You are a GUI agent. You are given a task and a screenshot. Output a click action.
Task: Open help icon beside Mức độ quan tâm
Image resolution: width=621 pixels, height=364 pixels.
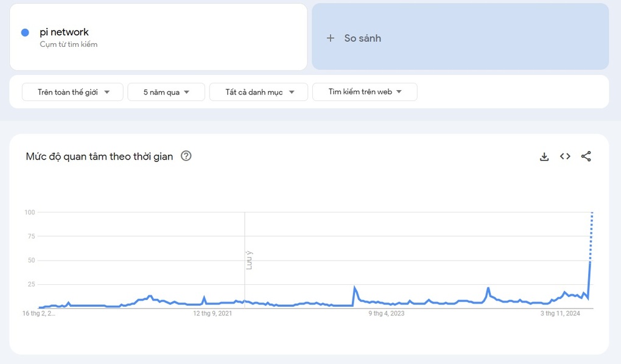[186, 156]
